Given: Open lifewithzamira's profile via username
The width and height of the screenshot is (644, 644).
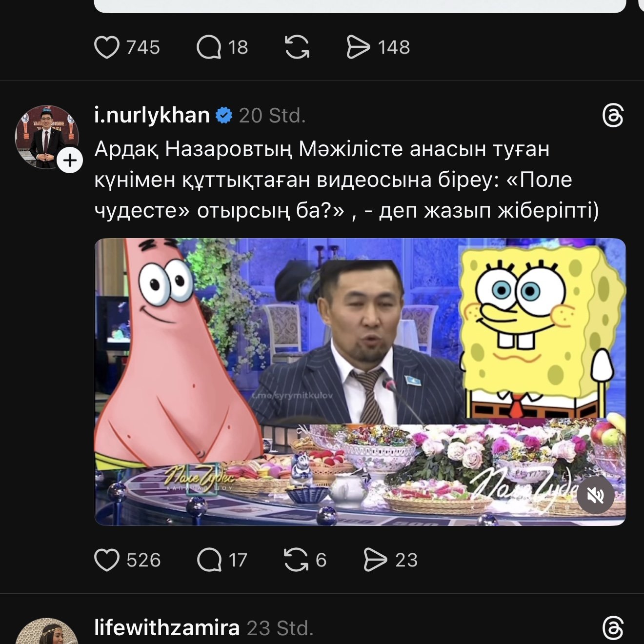Looking at the screenshot, I should click(166, 628).
